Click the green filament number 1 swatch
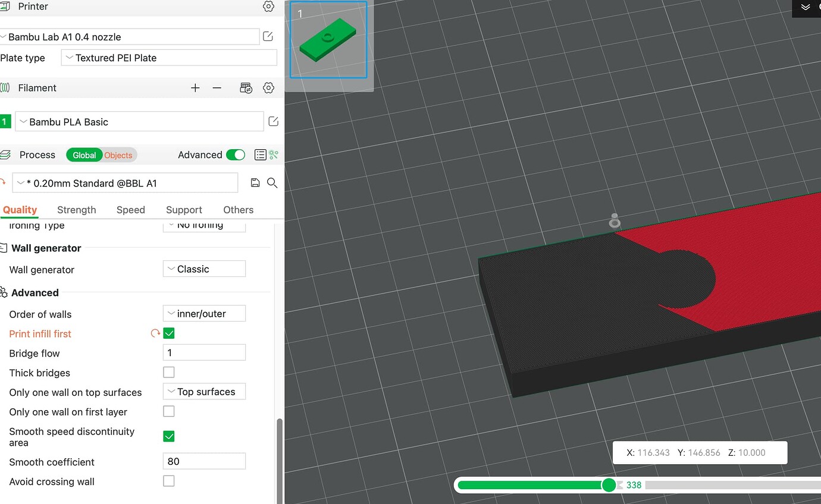The height and width of the screenshot is (504, 821). point(5,121)
